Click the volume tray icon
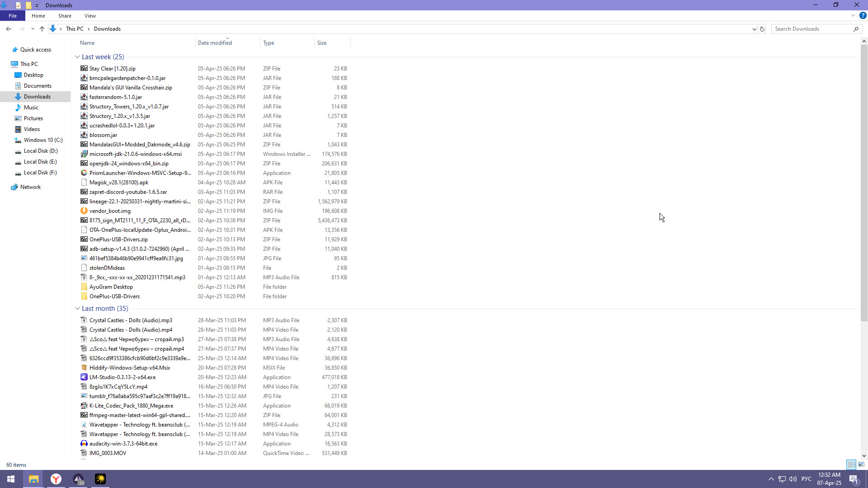Image resolution: width=868 pixels, height=488 pixels. (793, 479)
